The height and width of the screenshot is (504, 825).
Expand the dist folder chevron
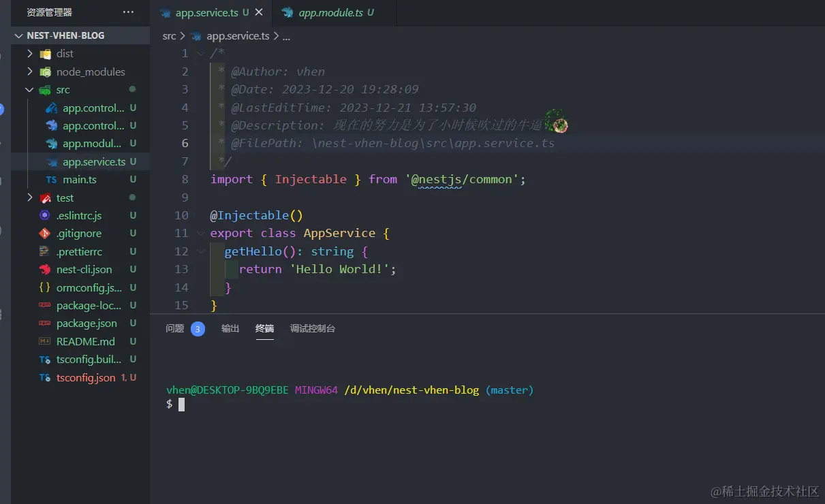[x=29, y=54]
